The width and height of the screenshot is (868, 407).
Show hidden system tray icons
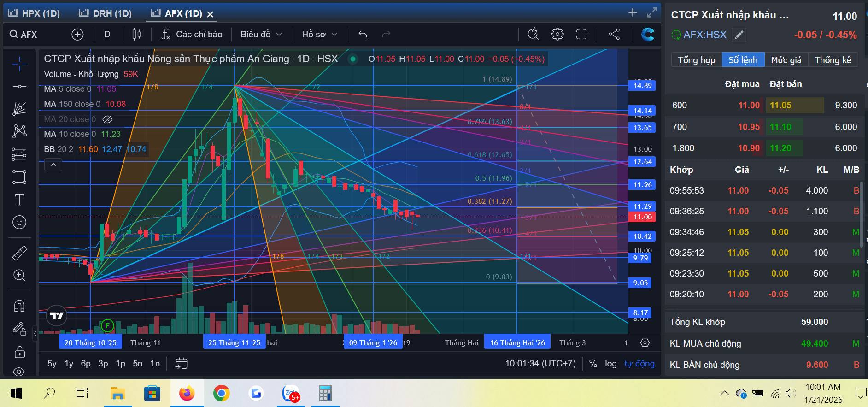[x=724, y=393]
